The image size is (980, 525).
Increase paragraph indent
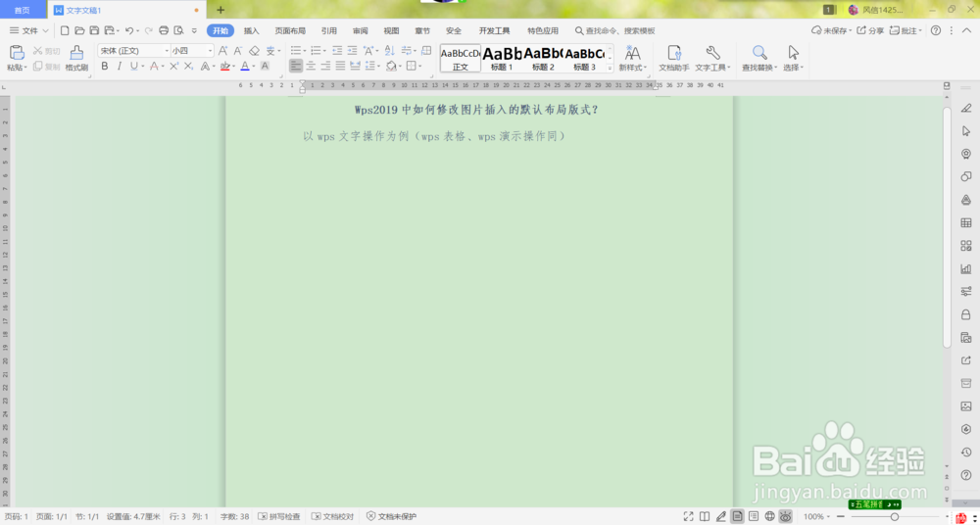click(x=353, y=51)
